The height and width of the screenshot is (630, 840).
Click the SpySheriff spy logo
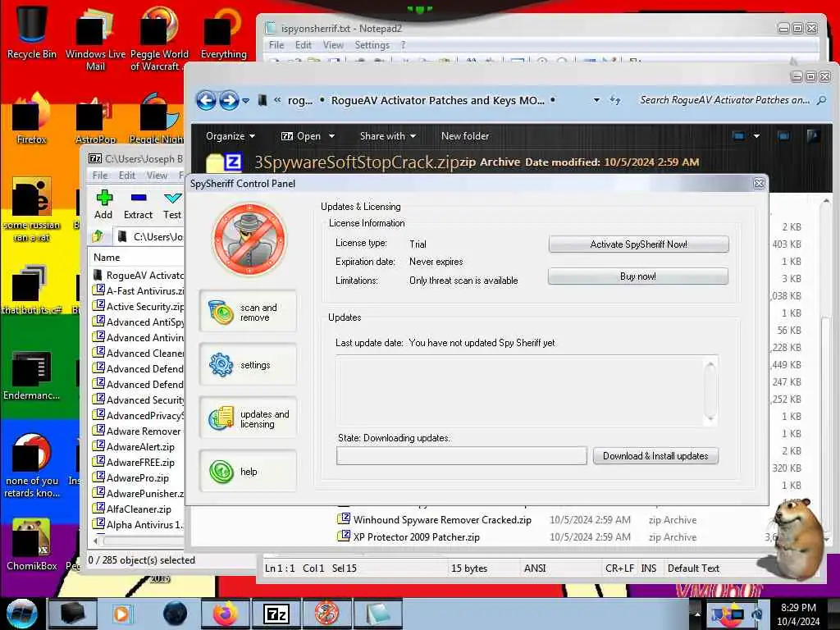coord(249,239)
